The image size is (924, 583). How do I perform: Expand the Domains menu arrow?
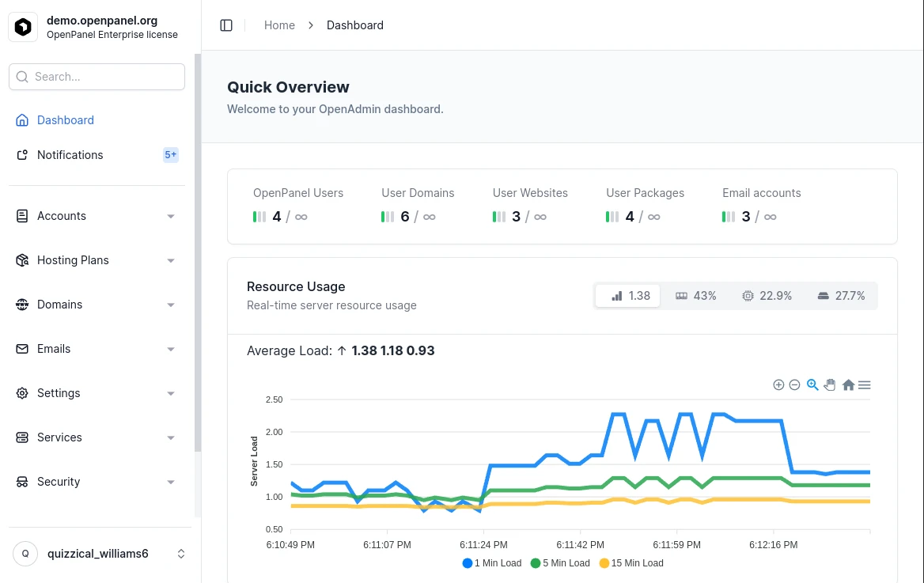coord(171,305)
